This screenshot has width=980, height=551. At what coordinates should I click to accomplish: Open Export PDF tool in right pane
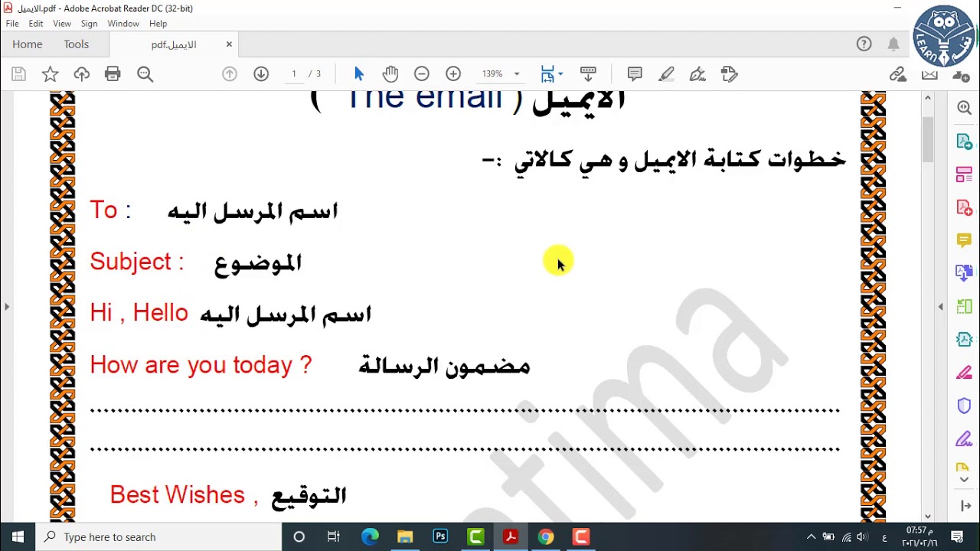tap(964, 142)
